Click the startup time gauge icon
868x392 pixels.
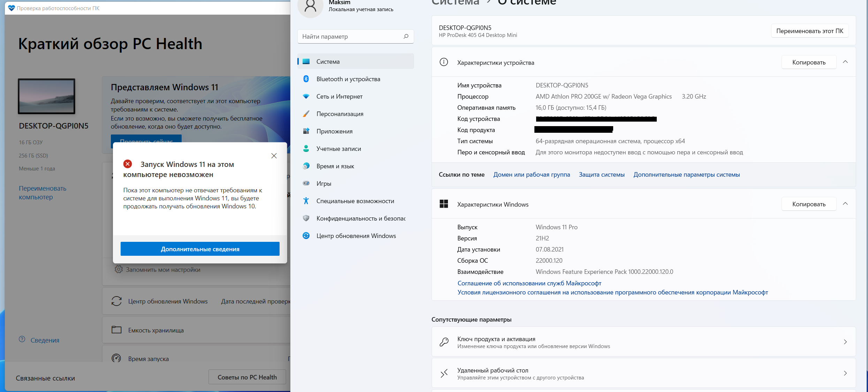point(116,358)
